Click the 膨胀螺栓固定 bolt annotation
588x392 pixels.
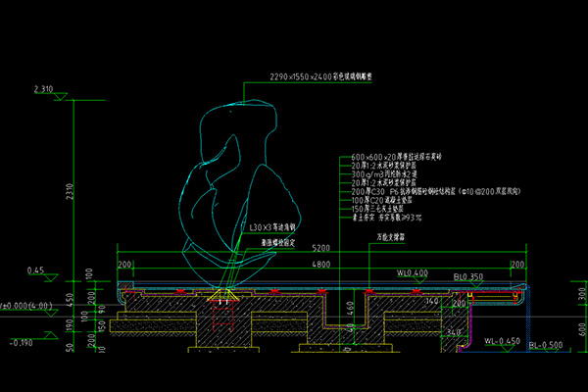(x=278, y=243)
